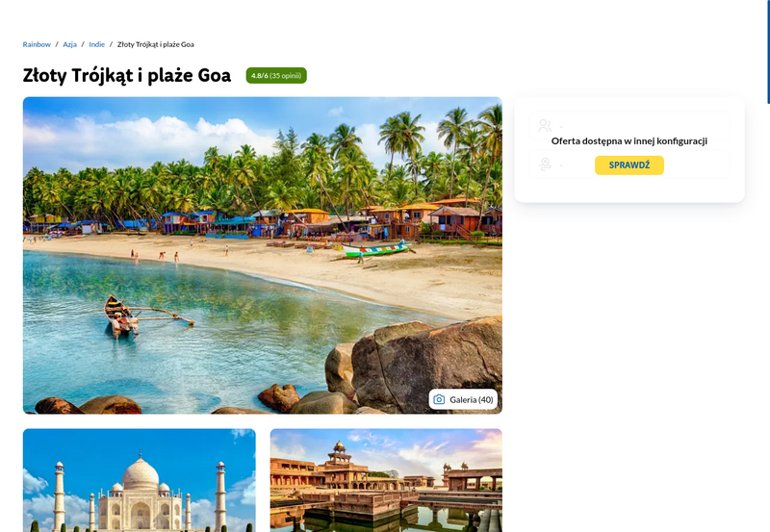The width and height of the screenshot is (770, 532).
Task: Open the Galeria (40) label
Action: (x=472, y=399)
